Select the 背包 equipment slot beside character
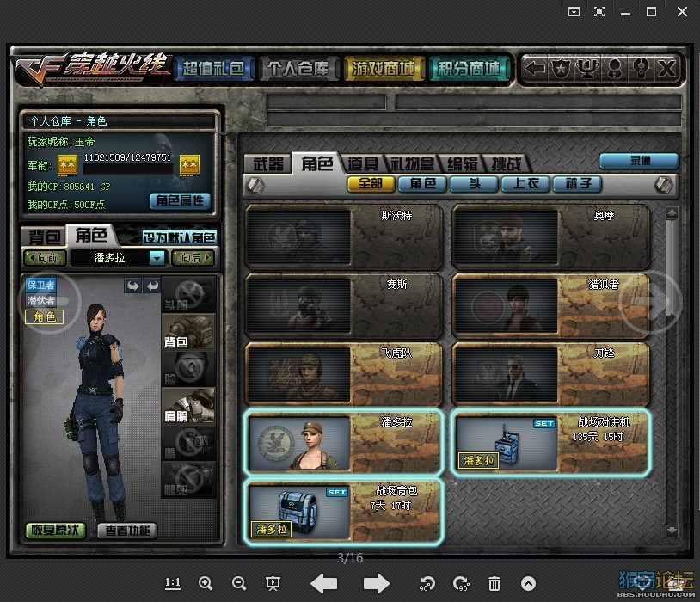 (189, 331)
